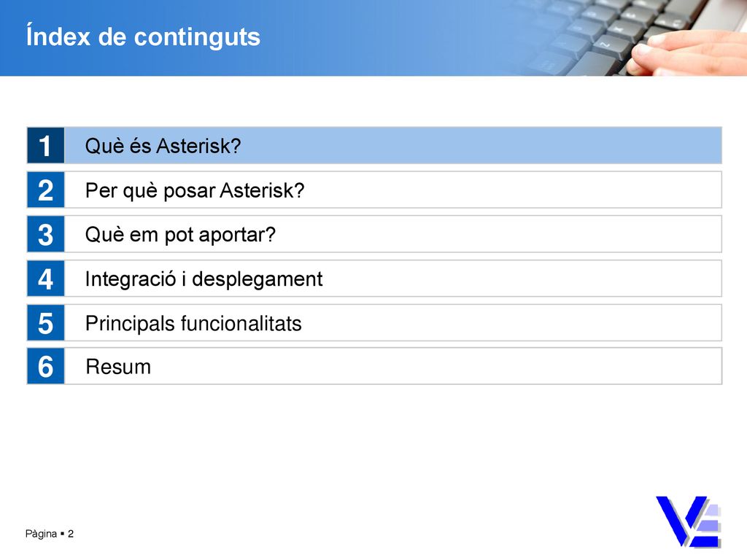Click the number 2 index box

46,190
